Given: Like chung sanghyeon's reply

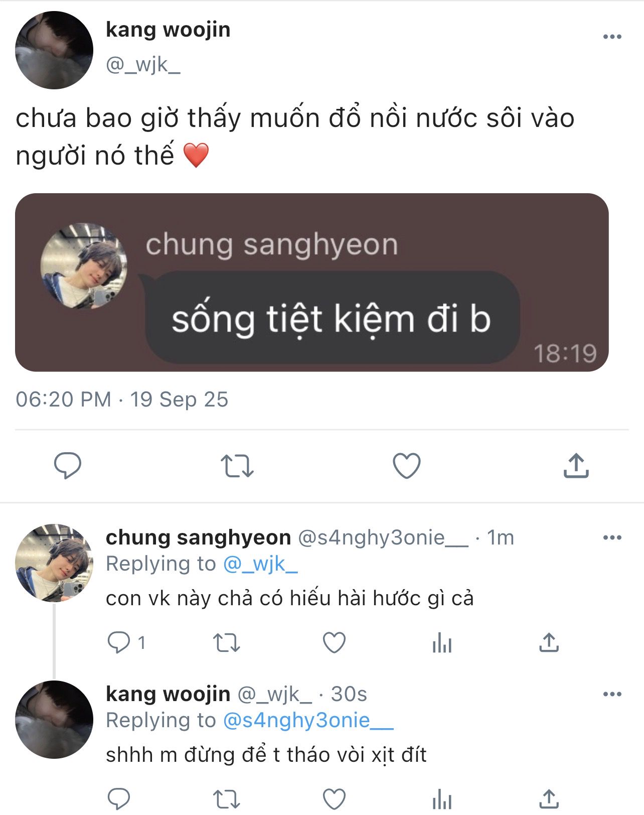Looking at the screenshot, I should [334, 642].
